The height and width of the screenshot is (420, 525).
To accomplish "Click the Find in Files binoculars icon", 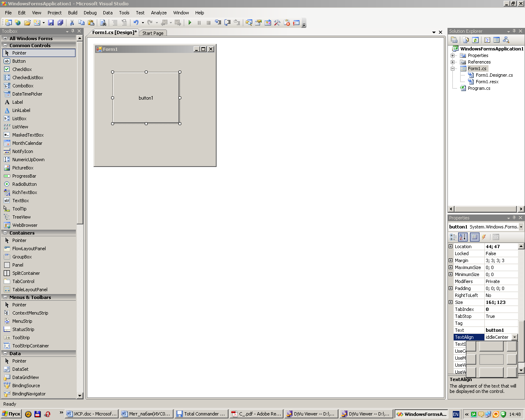I will (x=103, y=23).
